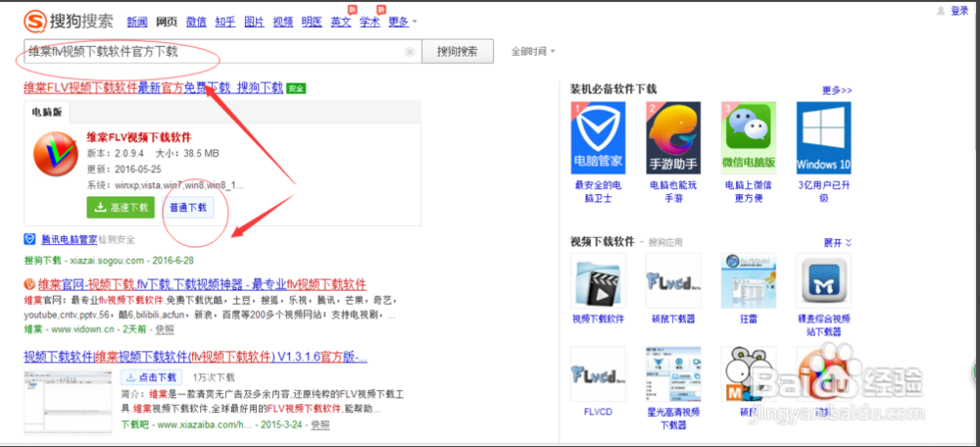Click the 登录 login link

click(959, 11)
